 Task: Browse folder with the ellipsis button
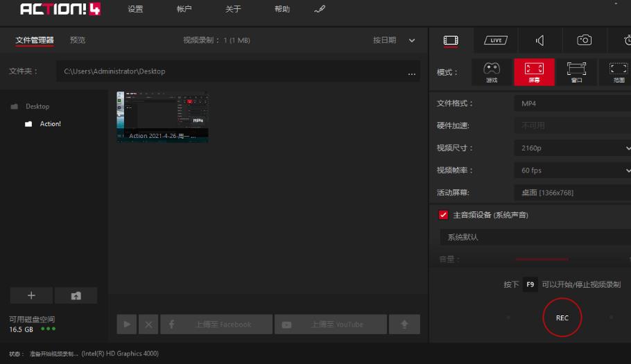coord(411,73)
